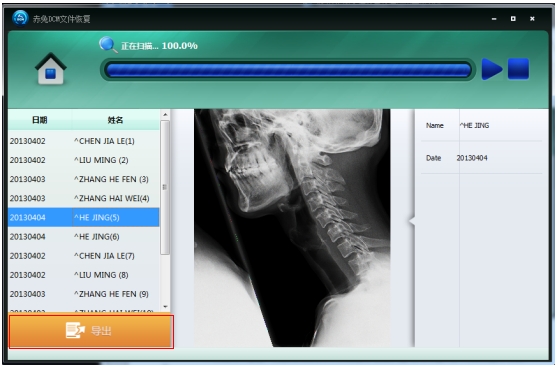Click the X-ray preview image
The height and width of the screenshot is (367, 558).
click(292, 228)
